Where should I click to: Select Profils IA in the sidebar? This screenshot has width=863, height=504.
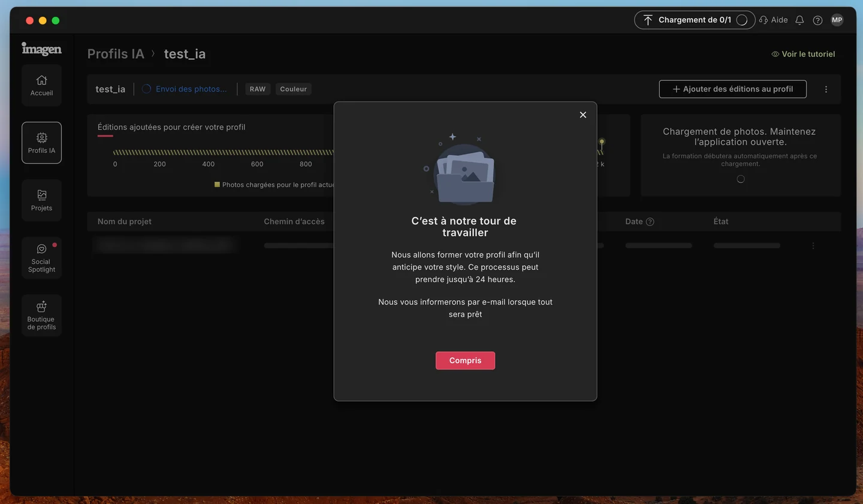(41, 143)
